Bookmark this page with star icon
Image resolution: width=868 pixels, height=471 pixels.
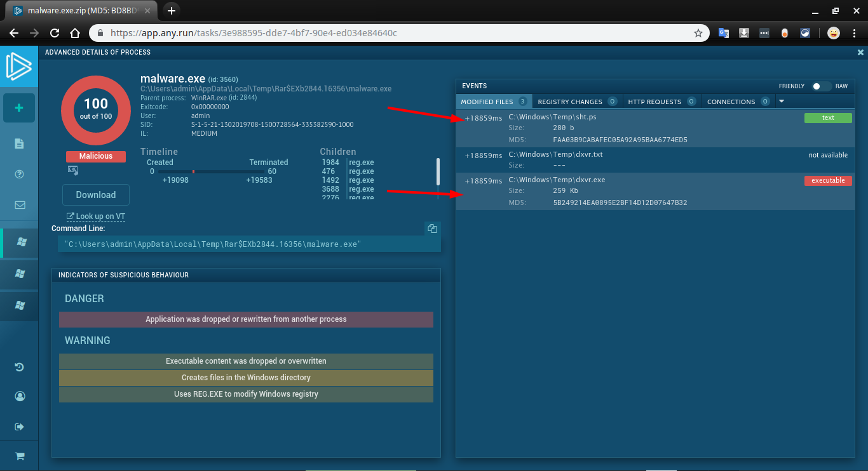coord(698,33)
